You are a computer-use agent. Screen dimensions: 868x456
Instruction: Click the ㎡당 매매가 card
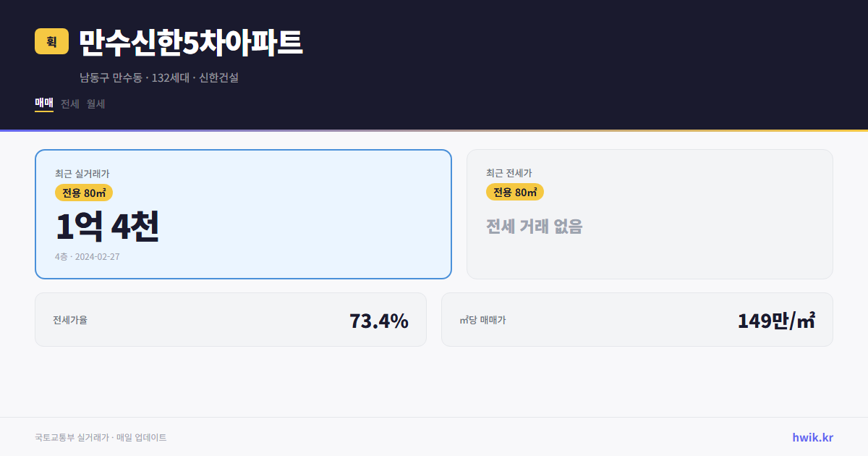pyautogui.click(x=637, y=319)
